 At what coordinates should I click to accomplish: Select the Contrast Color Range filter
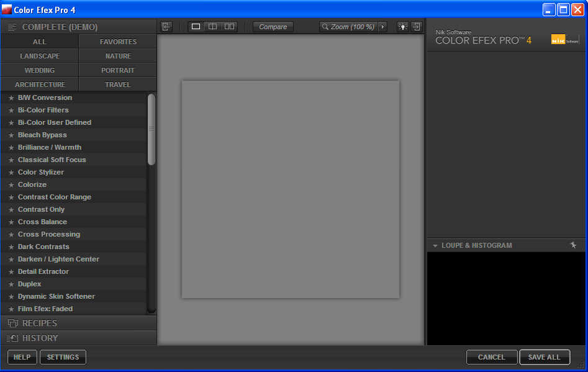click(73, 197)
